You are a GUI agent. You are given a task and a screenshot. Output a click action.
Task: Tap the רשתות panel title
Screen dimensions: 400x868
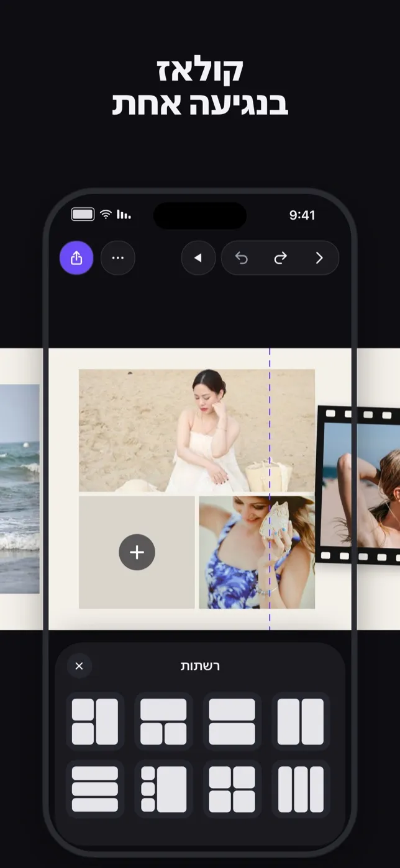pyautogui.click(x=200, y=666)
